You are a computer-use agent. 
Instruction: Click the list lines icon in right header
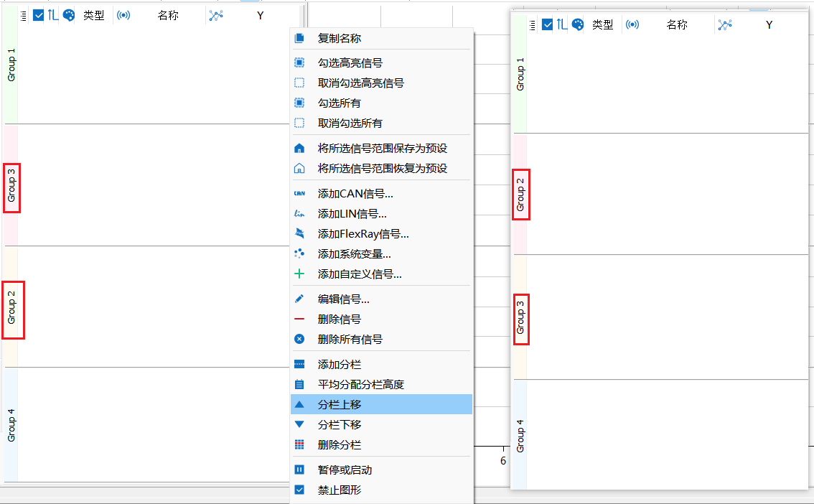[x=532, y=25]
